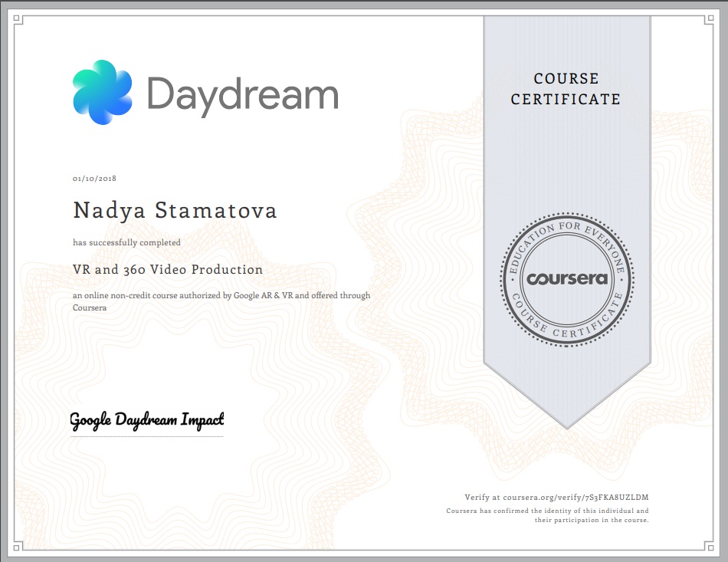The image size is (728, 562).
Task: Click the Daydream wordmark text
Action: (x=243, y=96)
